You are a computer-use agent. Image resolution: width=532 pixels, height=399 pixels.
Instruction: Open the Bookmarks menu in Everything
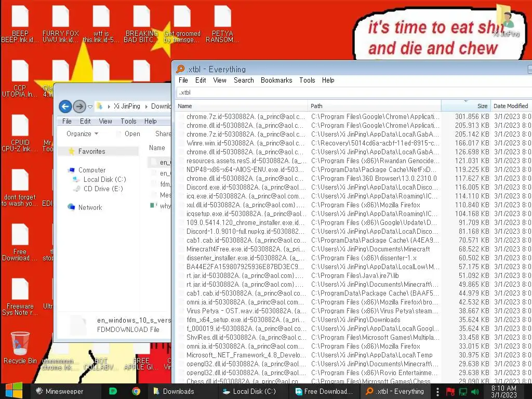tap(276, 80)
